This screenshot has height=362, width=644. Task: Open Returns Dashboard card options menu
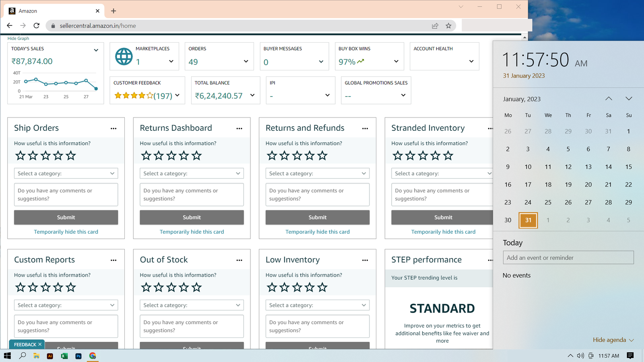(x=239, y=129)
